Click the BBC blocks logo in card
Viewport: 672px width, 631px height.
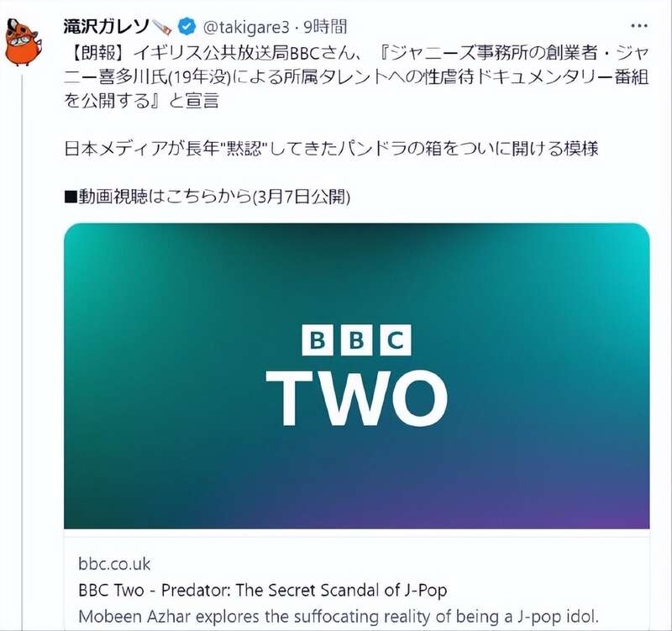[x=356, y=340]
